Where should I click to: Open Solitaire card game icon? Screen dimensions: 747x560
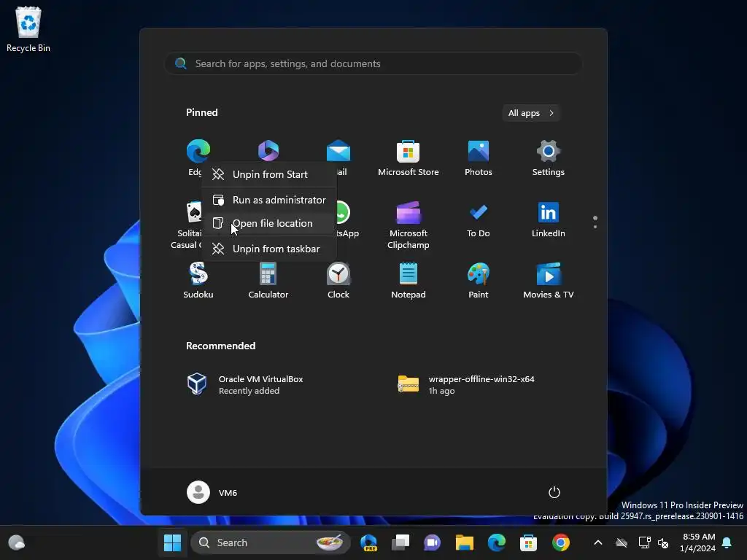(193, 212)
